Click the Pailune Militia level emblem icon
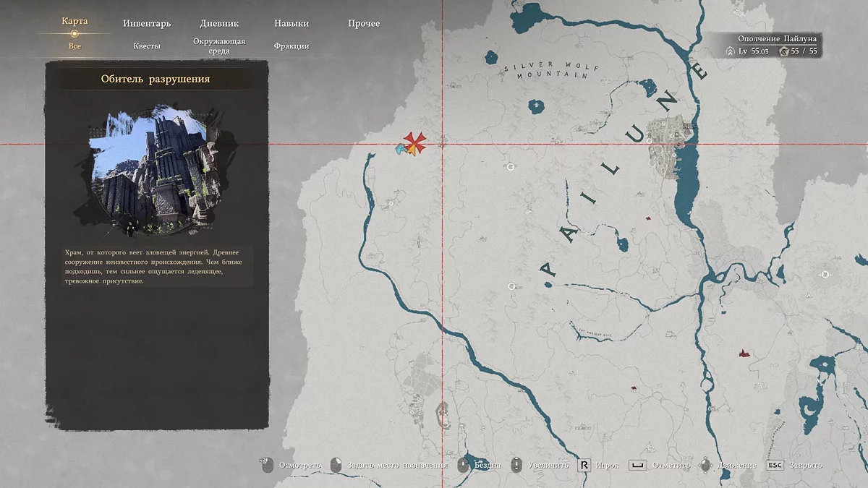Screen dimensions: 868x488 [x=731, y=51]
